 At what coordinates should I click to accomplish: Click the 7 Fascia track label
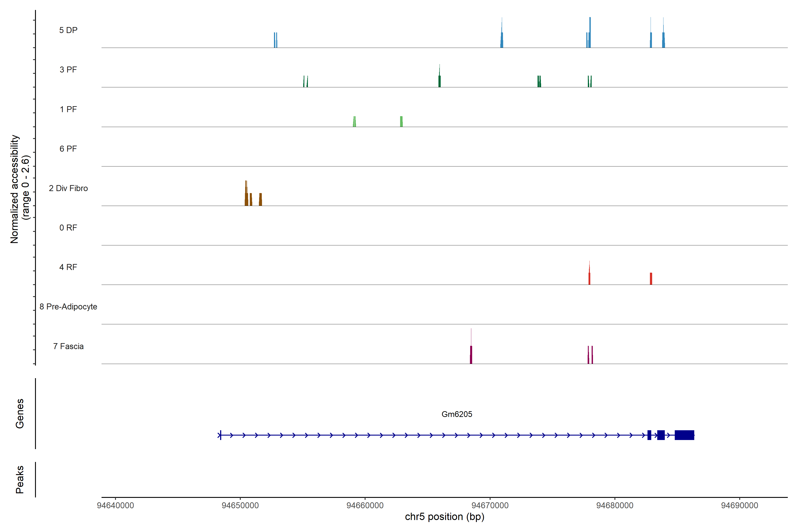tap(68, 346)
